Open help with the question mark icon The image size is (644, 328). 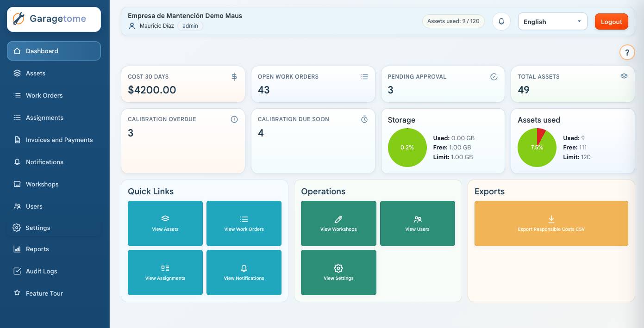click(627, 52)
